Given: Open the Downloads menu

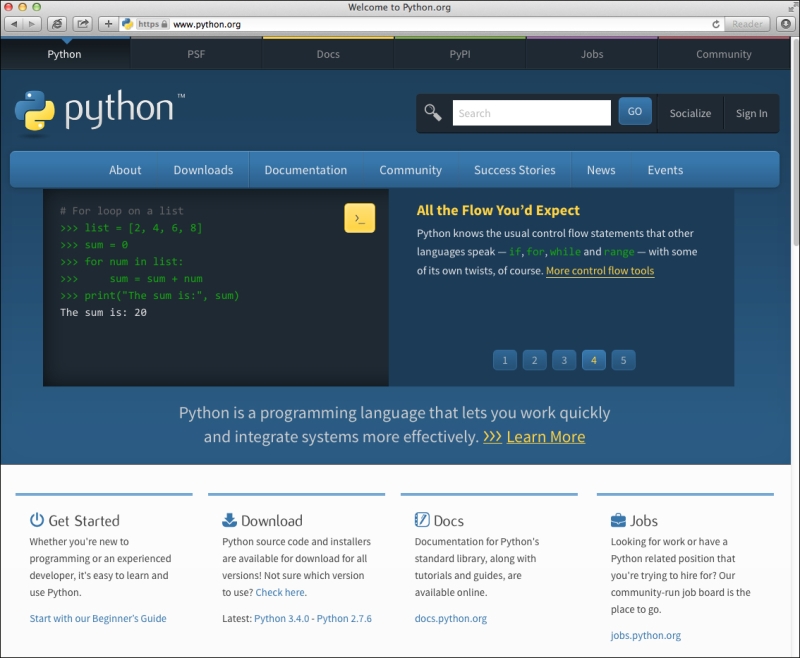Looking at the screenshot, I should point(203,170).
